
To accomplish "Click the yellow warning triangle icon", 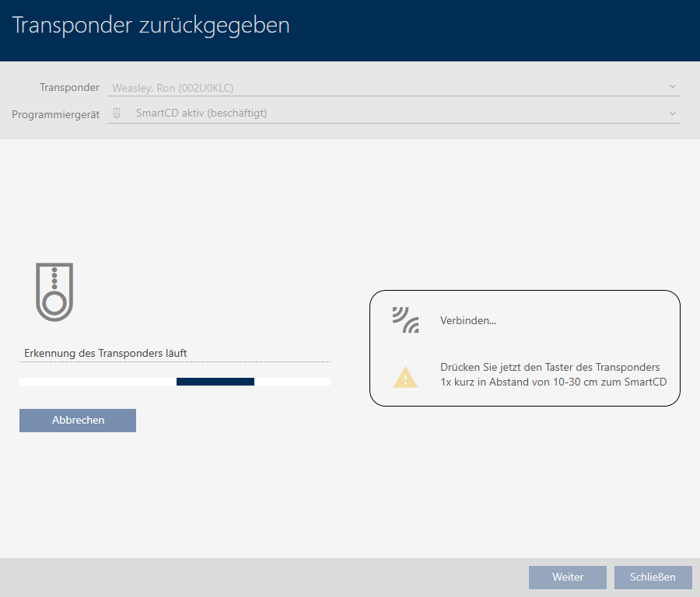I will click(405, 377).
